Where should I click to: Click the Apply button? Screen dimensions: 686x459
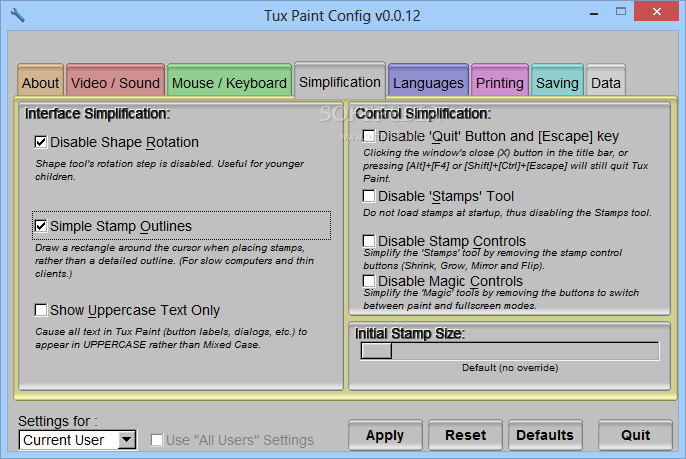(x=385, y=435)
